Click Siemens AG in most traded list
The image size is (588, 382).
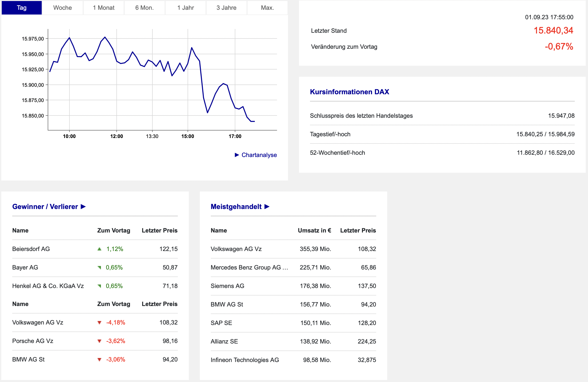coord(227,286)
